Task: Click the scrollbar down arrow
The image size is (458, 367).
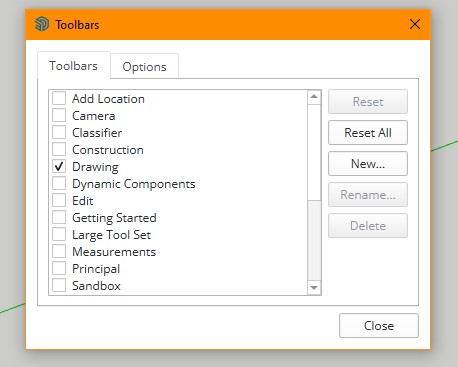Action: coord(314,287)
